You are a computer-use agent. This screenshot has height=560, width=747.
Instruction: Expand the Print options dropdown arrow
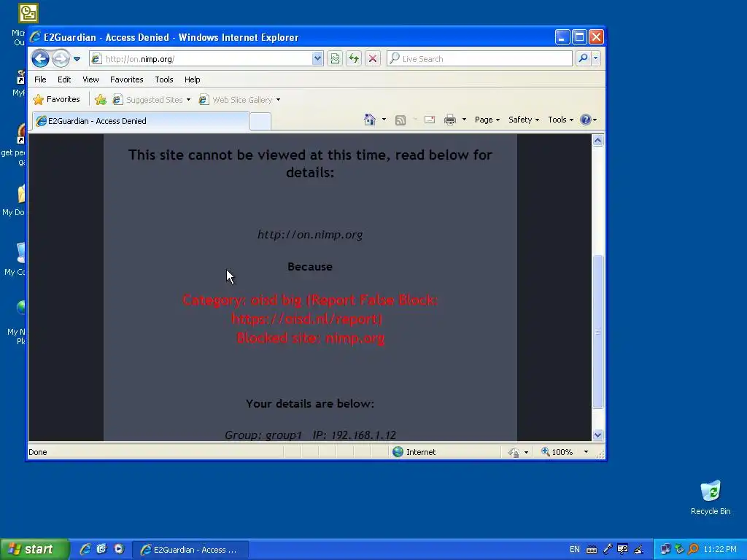[x=464, y=120]
